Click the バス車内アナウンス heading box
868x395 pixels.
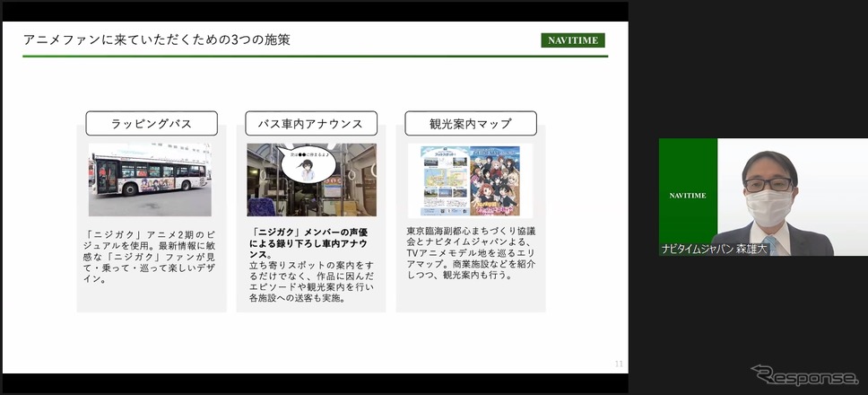point(311,124)
